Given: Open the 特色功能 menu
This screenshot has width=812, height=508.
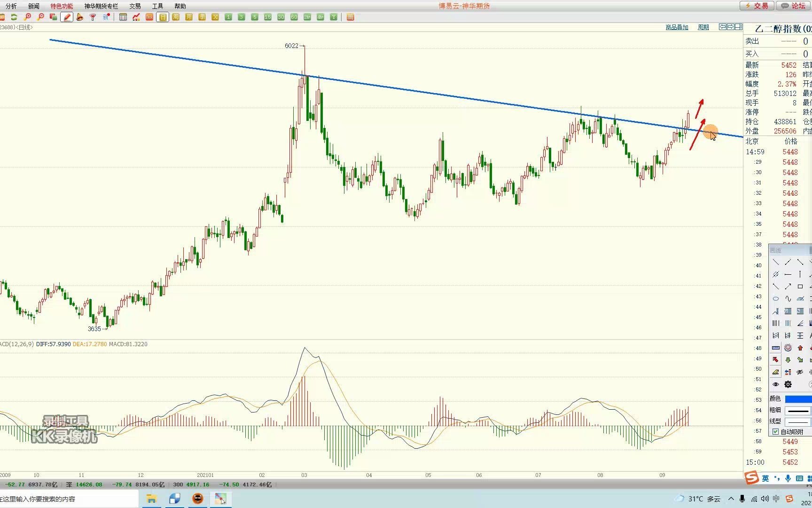Looking at the screenshot, I should 62,6.
